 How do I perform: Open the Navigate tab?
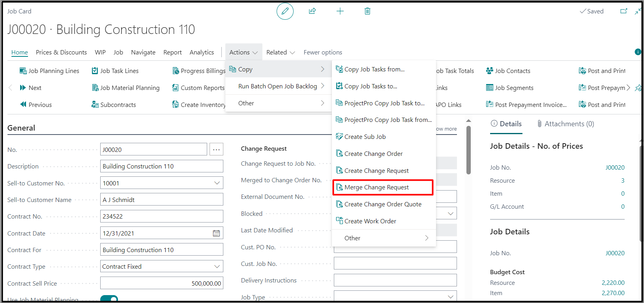[143, 52]
